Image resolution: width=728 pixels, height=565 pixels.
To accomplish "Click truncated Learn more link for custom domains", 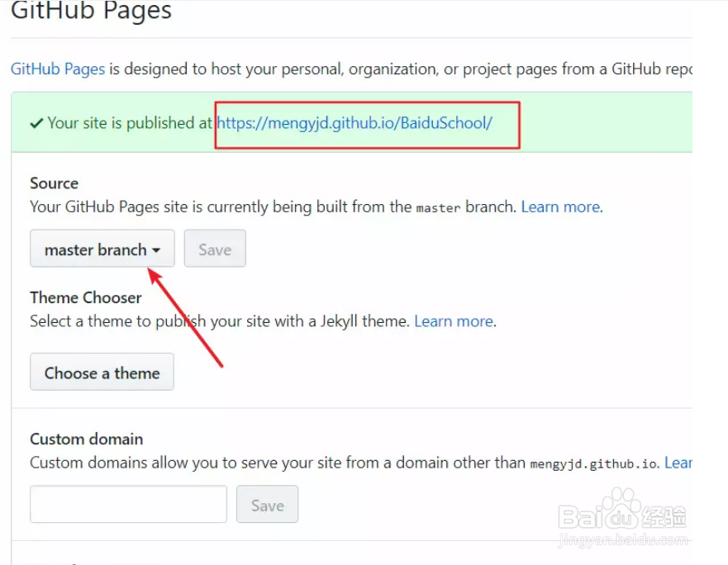I will click(678, 463).
